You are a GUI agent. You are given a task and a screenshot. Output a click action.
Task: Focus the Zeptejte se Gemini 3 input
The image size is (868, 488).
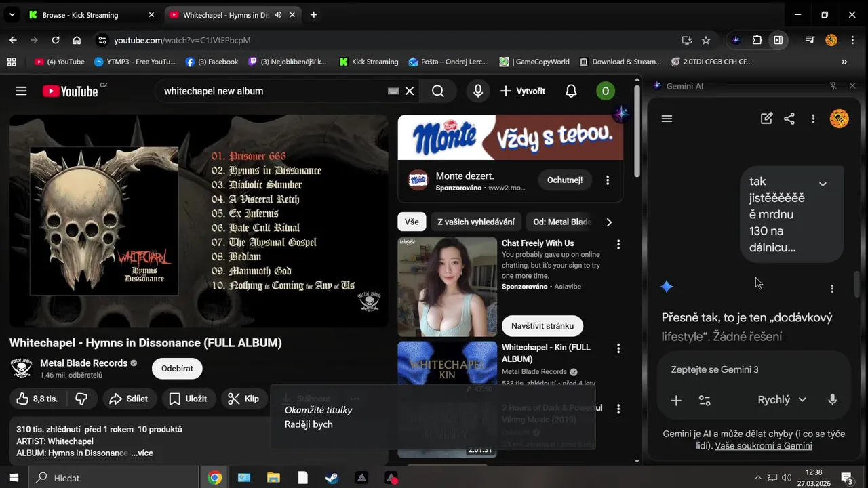pos(754,369)
